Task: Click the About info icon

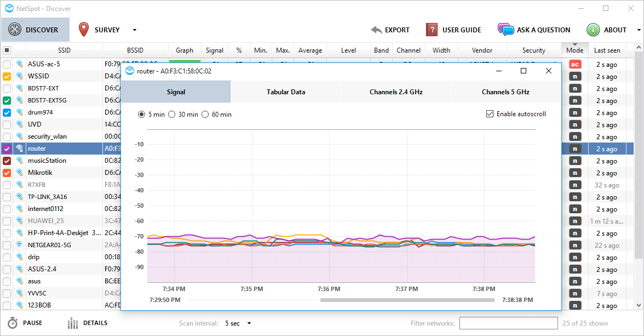Action: [593, 30]
